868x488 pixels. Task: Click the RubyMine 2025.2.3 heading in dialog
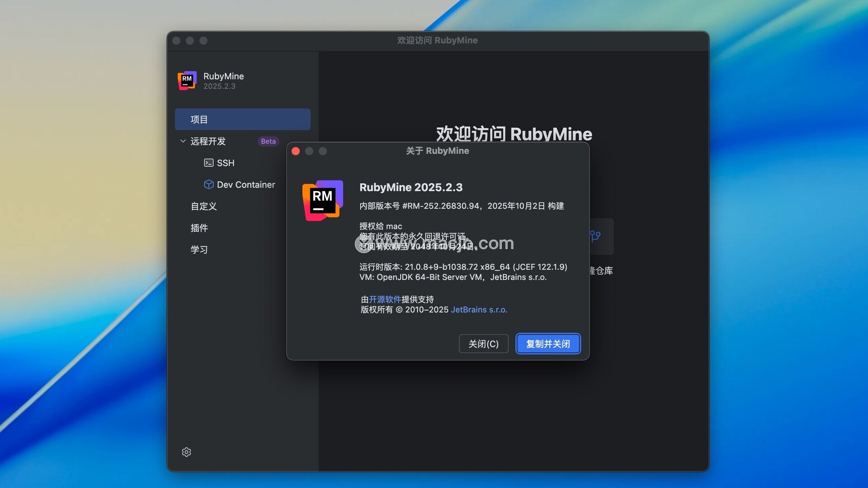410,187
